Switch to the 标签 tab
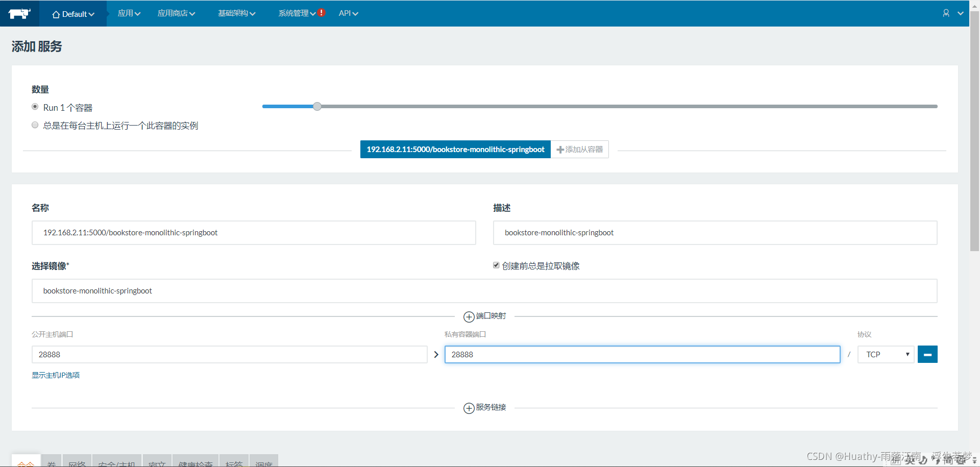 [234, 461]
